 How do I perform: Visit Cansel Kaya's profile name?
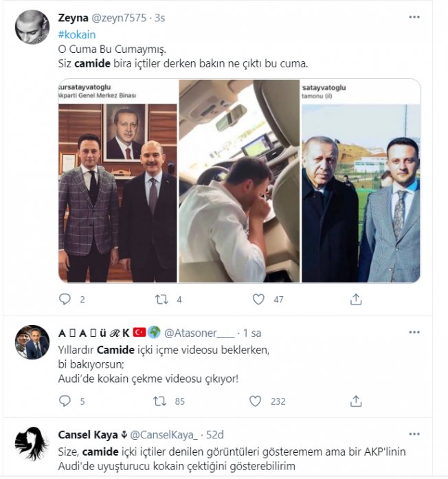88,434
